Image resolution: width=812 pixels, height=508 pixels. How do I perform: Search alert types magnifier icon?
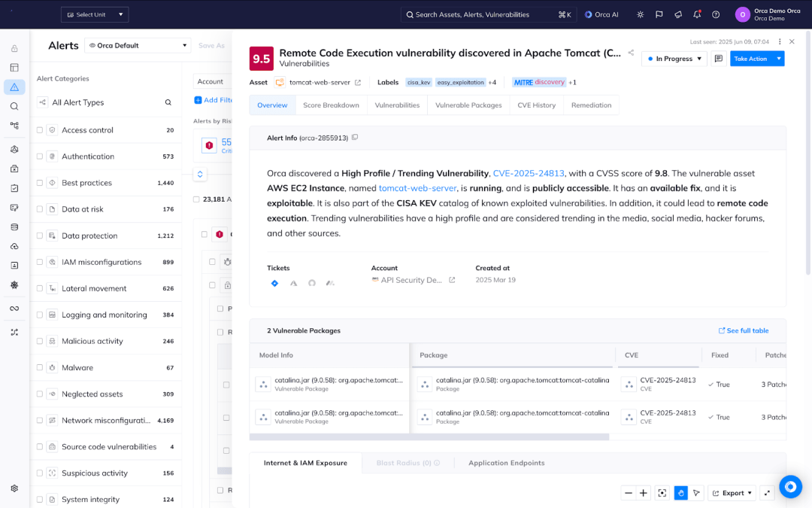pos(168,102)
